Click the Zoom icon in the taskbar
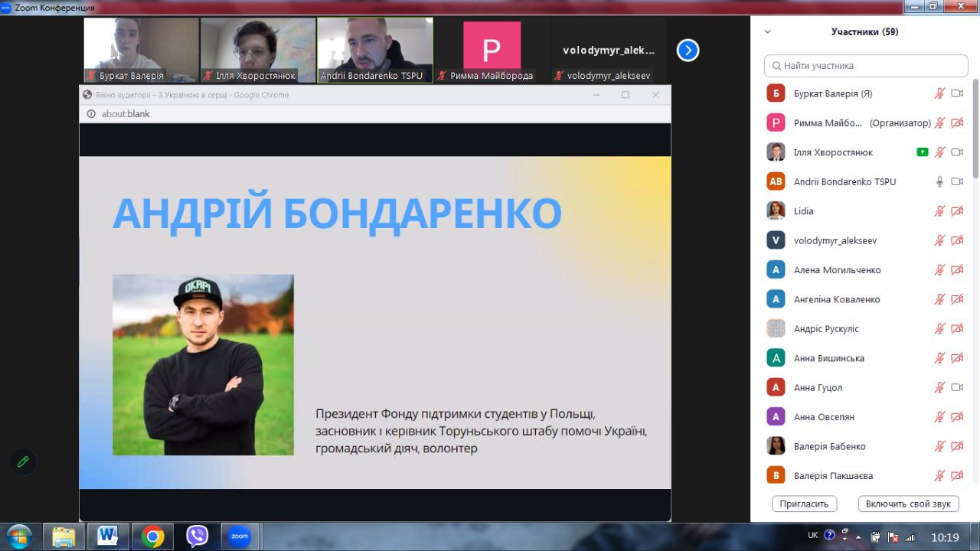 (x=240, y=536)
